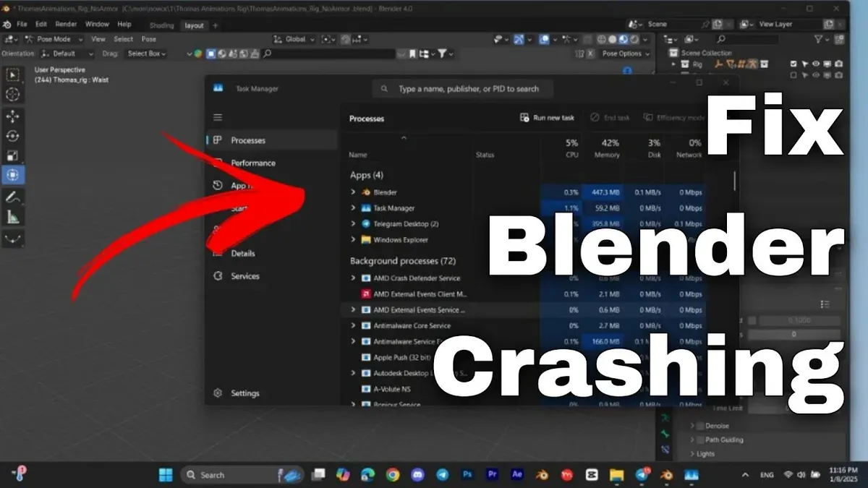The width and height of the screenshot is (868, 488).
Task: Toggle the Rig collection viewport eye visibility
Action: 816,64
